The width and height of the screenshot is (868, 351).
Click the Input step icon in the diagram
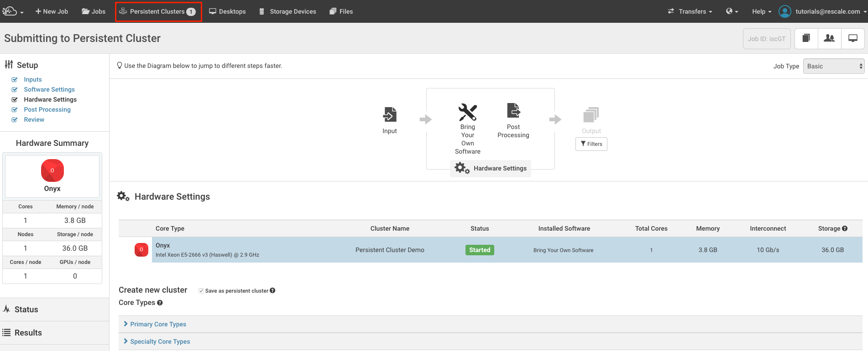click(x=390, y=114)
